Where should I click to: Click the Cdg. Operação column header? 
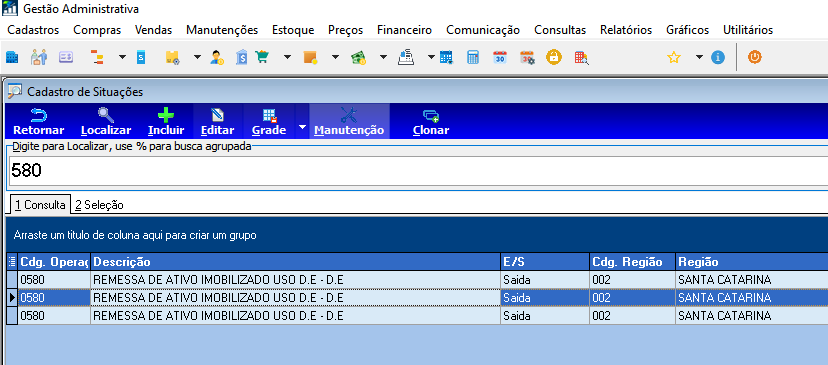click(54, 262)
